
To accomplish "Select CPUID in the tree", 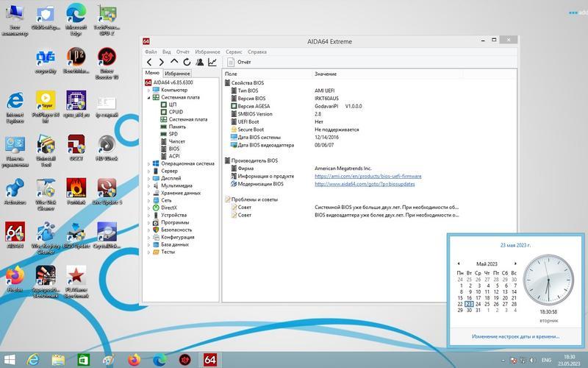I will point(176,112).
